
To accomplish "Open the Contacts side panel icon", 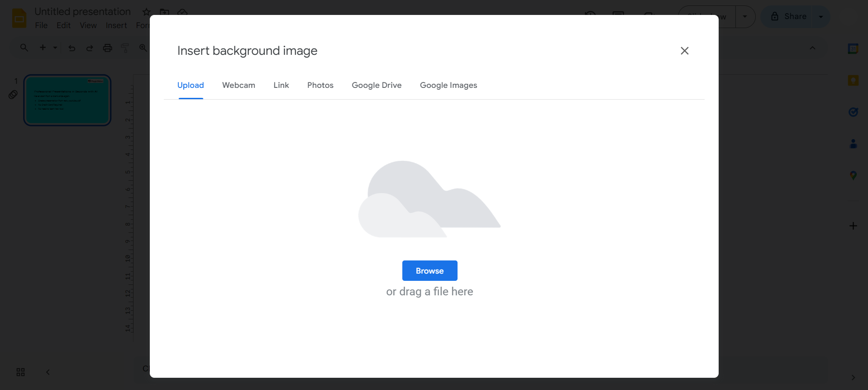I will [853, 144].
